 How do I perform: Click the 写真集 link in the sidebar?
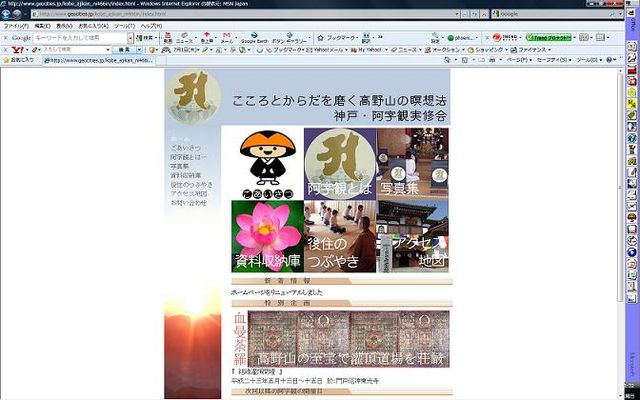(181, 166)
